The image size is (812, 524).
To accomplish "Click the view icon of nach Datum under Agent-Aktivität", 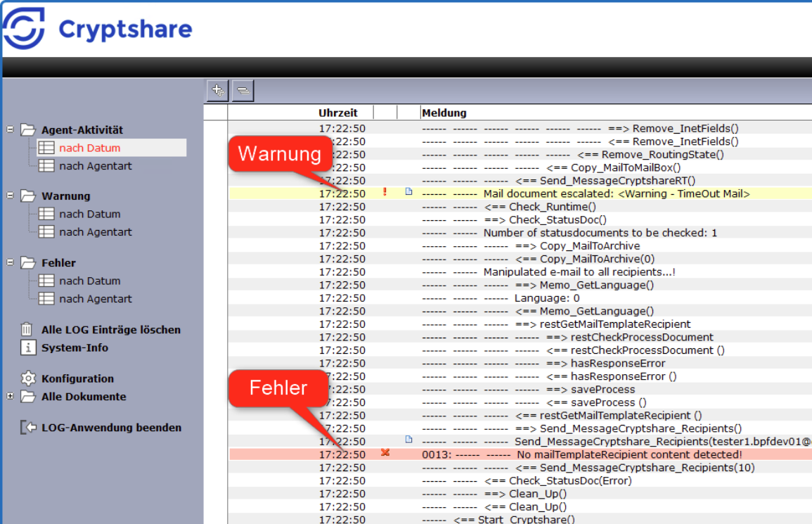I will click(x=46, y=148).
